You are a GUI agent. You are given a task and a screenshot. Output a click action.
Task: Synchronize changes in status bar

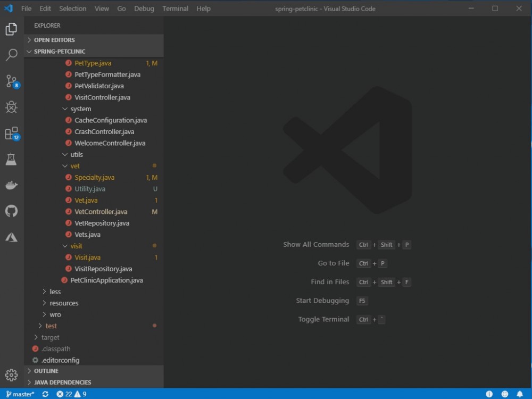pos(45,394)
